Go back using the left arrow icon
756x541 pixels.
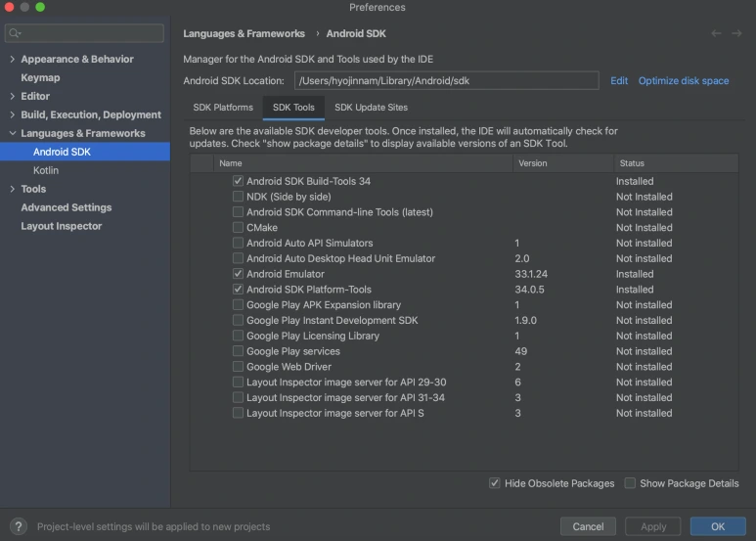[716, 33]
